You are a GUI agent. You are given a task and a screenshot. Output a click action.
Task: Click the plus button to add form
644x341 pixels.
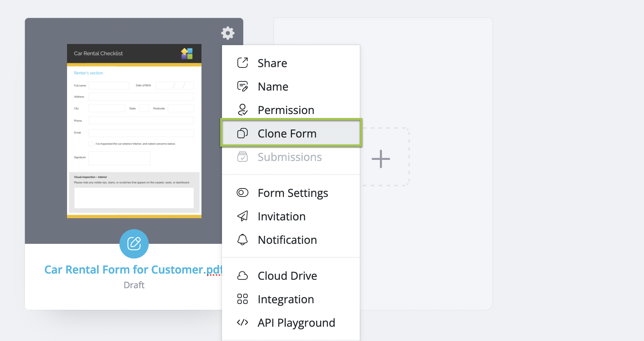click(381, 159)
